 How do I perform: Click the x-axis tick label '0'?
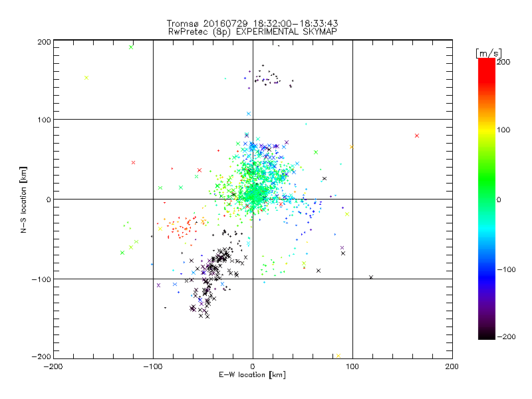click(x=253, y=366)
